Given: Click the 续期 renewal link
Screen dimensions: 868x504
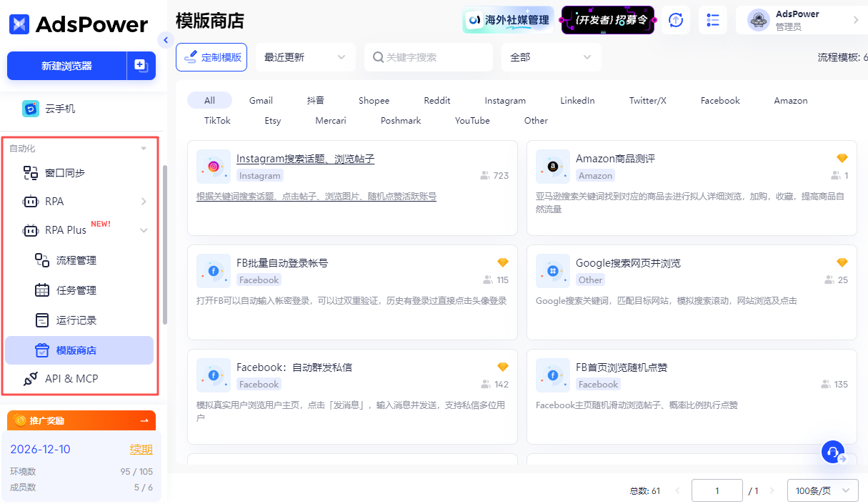Looking at the screenshot, I should pyautogui.click(x=141, y=449).
